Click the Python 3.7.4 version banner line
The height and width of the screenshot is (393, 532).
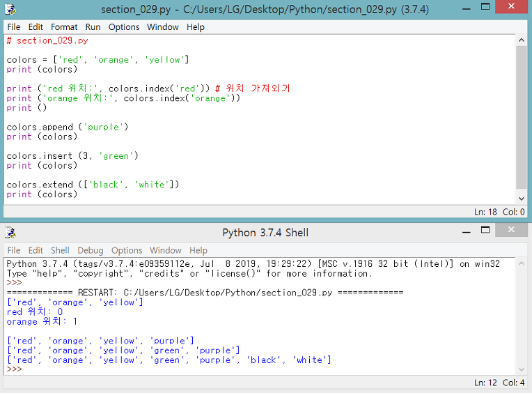point(253,263)
